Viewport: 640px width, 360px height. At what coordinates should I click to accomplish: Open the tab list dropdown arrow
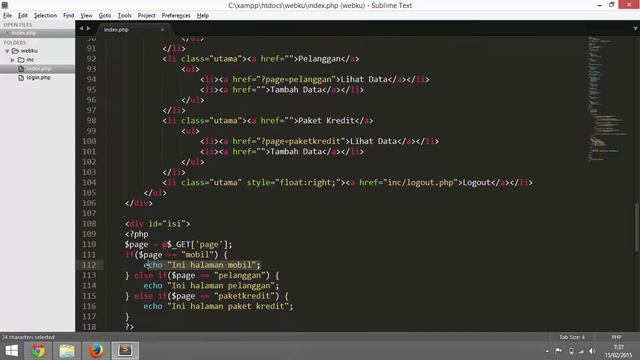[635, 29]
